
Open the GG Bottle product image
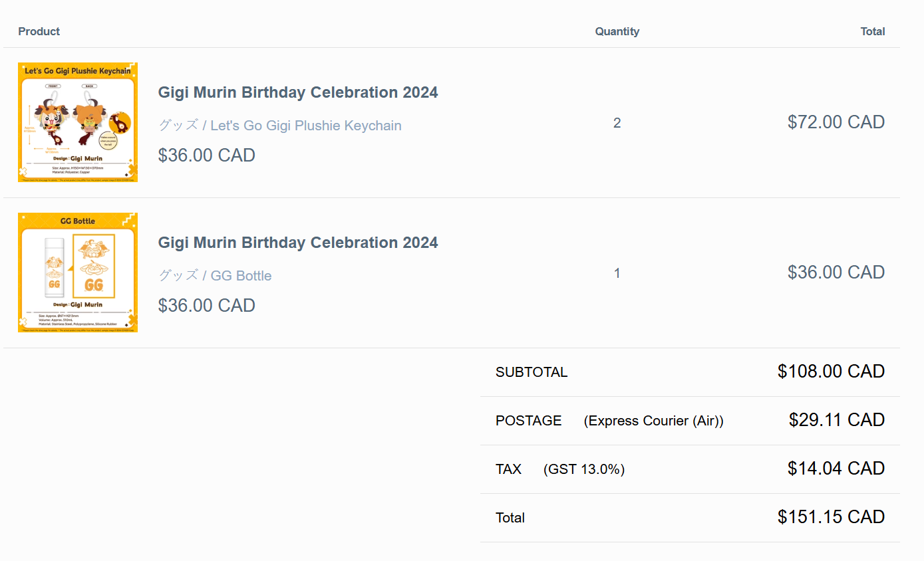(x=78, y=273)
